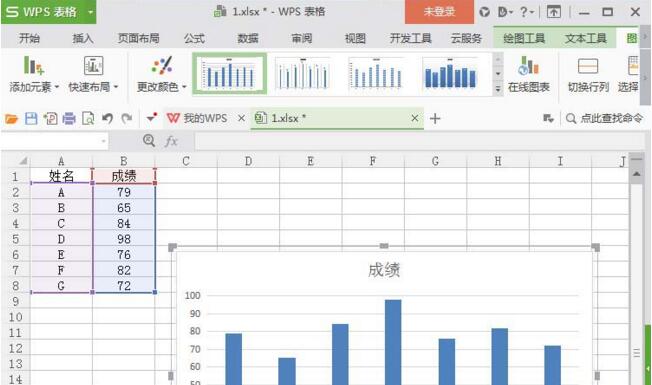Image resolution: width=652 pixels, height=385 pixels.
Task: Click the chart title 成绩
Action: [x=384, y=270]
